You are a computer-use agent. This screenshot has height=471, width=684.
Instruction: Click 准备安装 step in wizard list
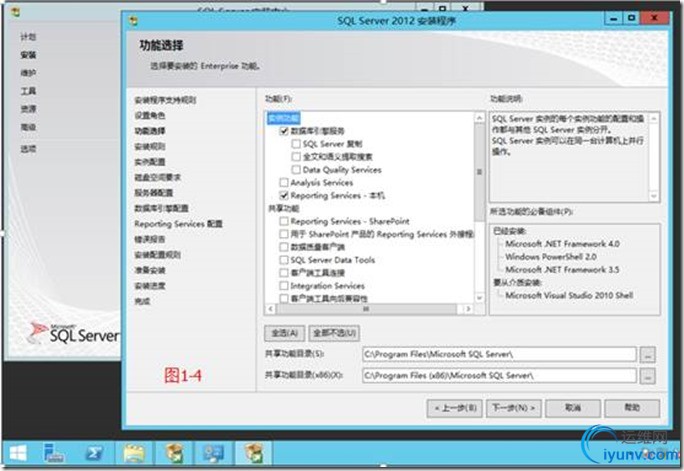150,270
